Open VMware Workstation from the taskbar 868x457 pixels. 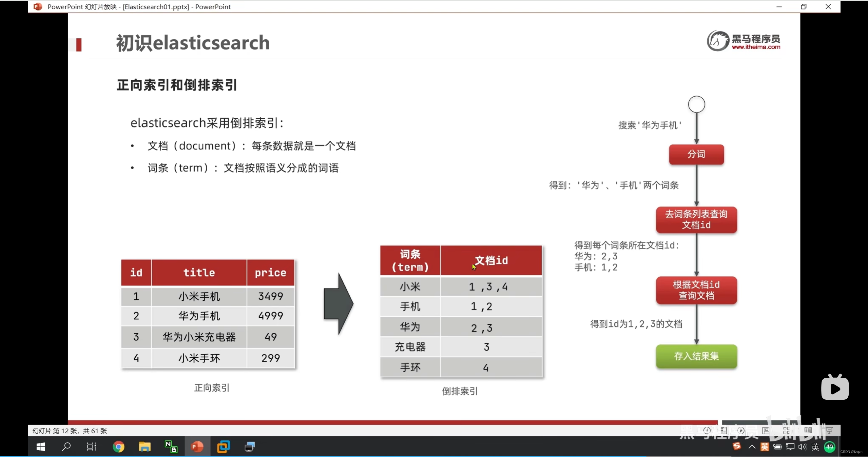[x=224, y=446]
